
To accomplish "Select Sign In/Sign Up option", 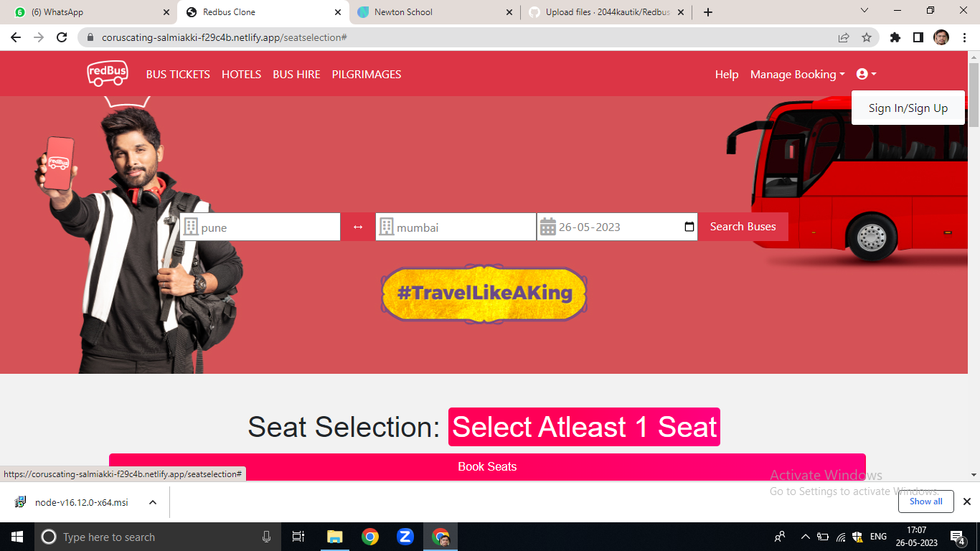I will click(x=908, y=108).
